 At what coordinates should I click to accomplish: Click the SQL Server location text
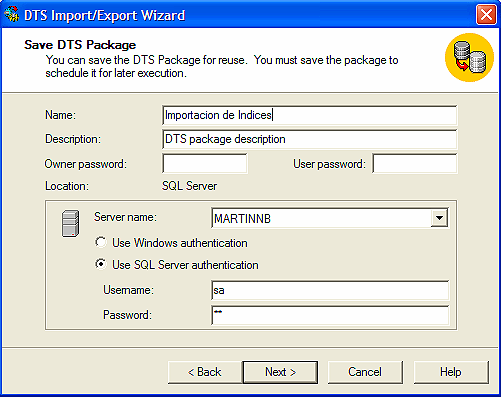tap(189, 186)
